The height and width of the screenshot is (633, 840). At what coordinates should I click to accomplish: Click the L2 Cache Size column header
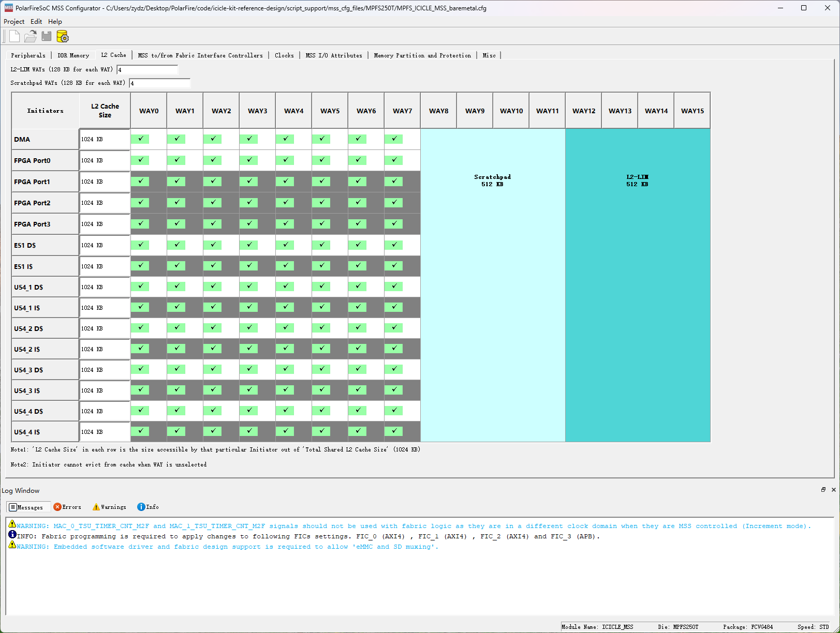105,111
